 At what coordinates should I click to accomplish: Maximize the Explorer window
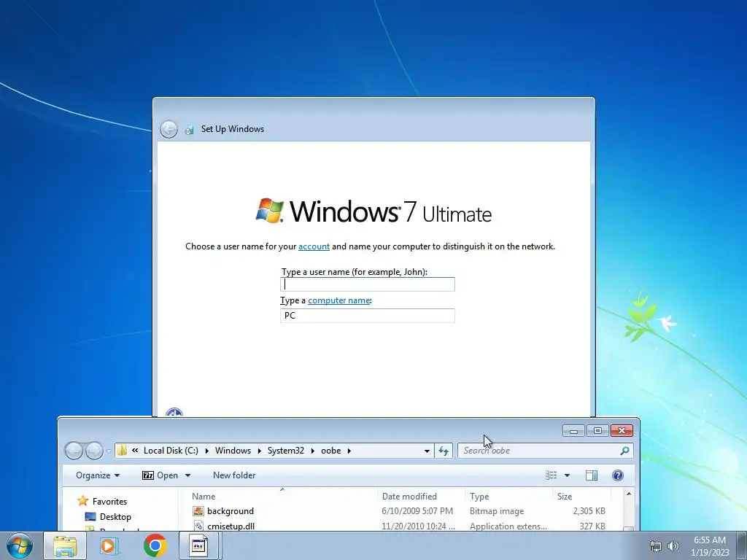tap(597, 431)
